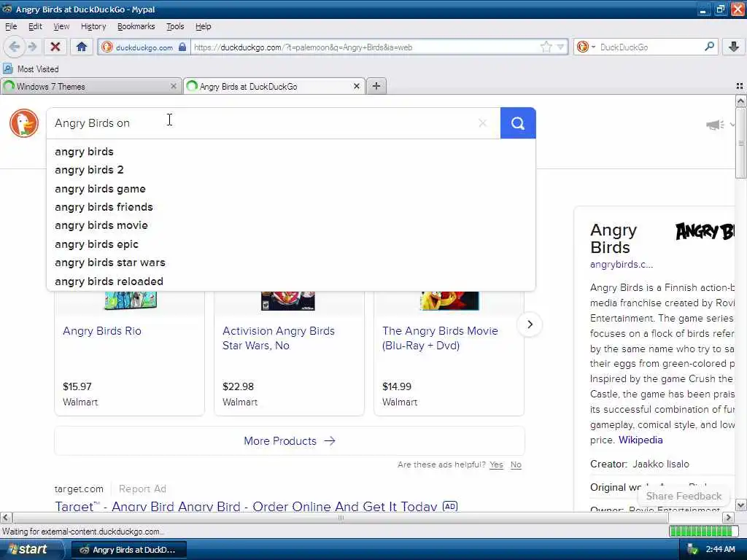The image size is (747, 560).
Task: Open the View menu
Action: [x=61, y=26]
